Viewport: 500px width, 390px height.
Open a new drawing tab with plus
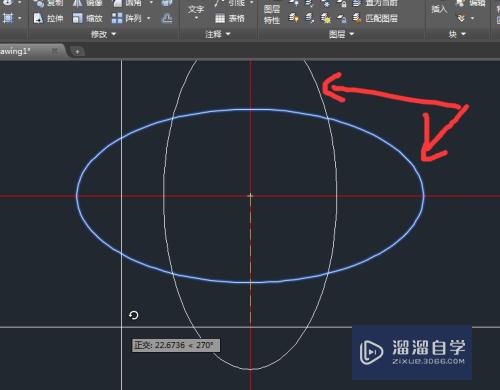click(x=77, y=52)
